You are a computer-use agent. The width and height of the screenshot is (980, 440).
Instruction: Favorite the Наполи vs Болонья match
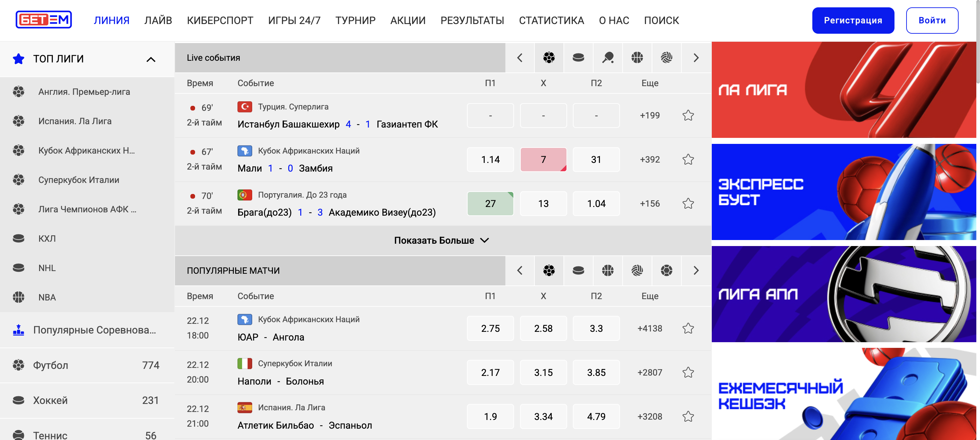tap(688, 372)
